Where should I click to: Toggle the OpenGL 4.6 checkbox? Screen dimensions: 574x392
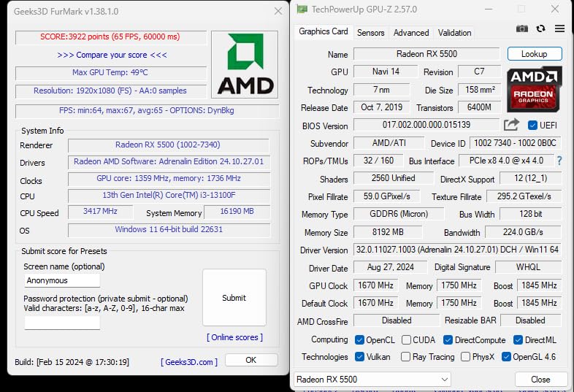coord(506,356)
